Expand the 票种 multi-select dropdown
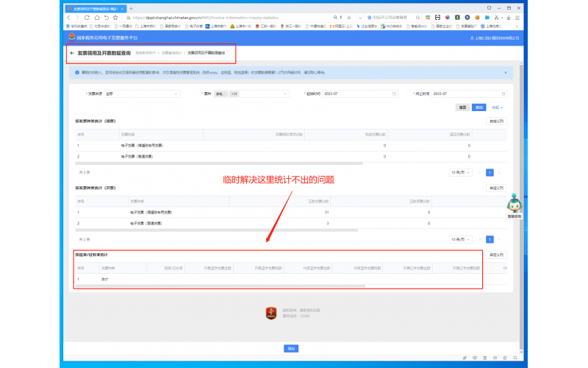The width and height of the screenshot is (588, 368). tap(250, 93)
